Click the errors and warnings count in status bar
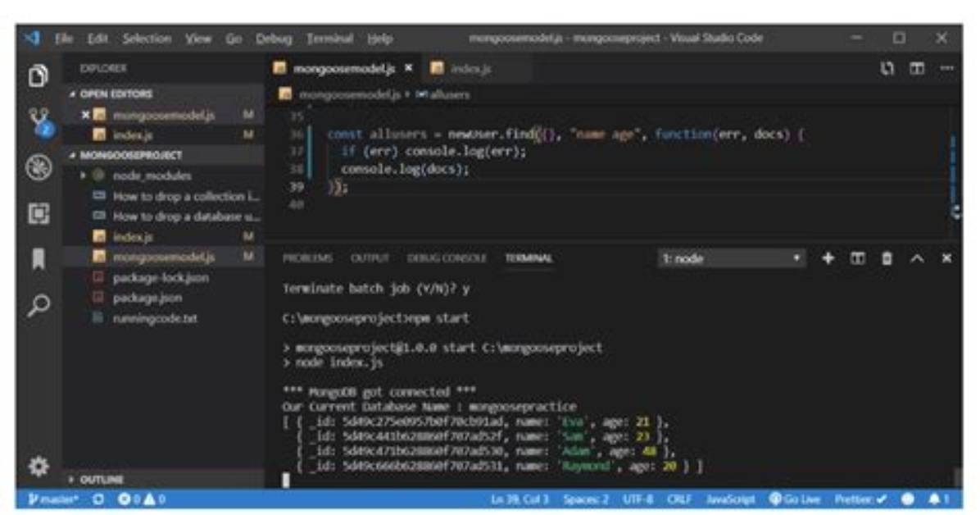The width and height of the screenshot is (980, 515). [141, 499]
